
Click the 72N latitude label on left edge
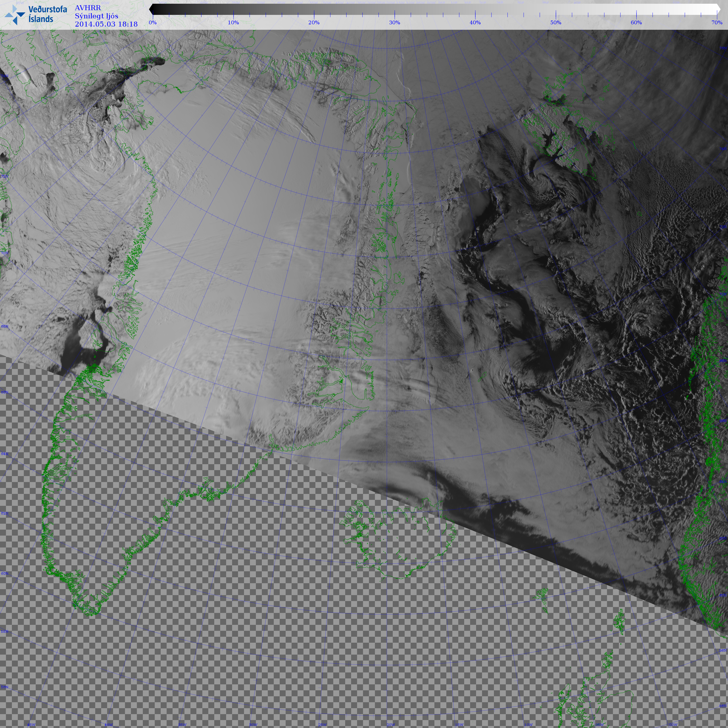[x=4, y=176]
